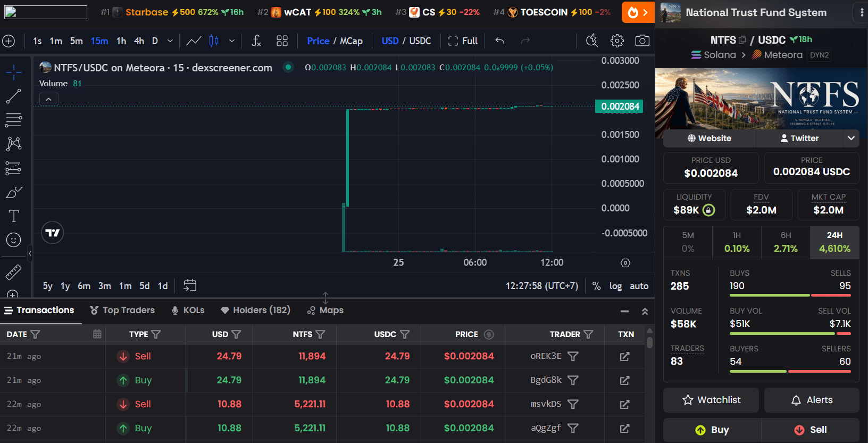Expand more social links chevron
Image resolution: width=868 pixels, height=443 pixels.
pos(851,138)
